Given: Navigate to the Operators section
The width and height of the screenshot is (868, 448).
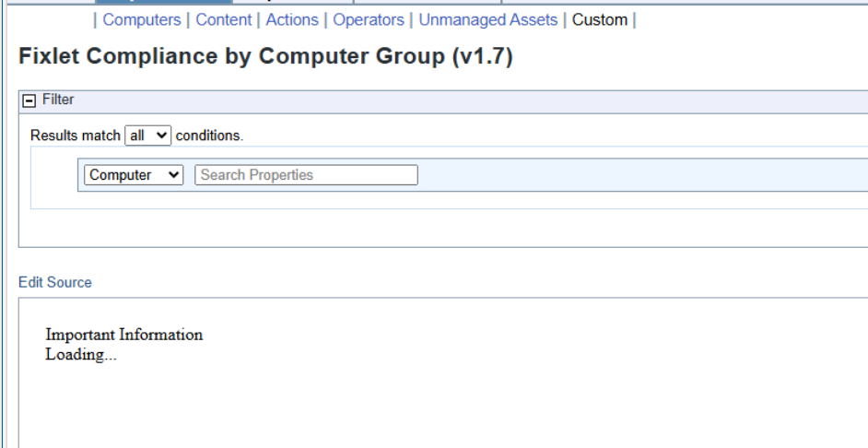Looking at the screenshot, I should pos(366,19).
